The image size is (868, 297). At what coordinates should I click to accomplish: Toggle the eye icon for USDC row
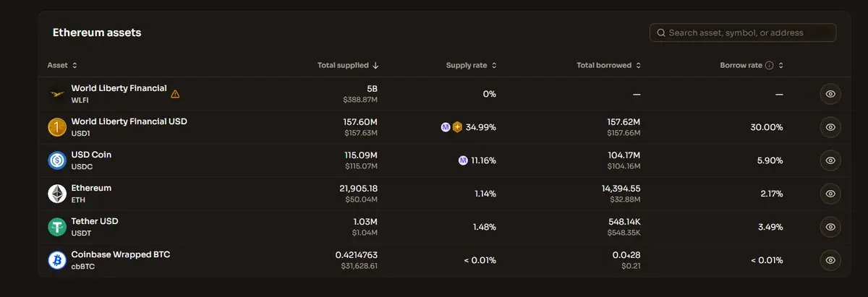coord(830,160)
